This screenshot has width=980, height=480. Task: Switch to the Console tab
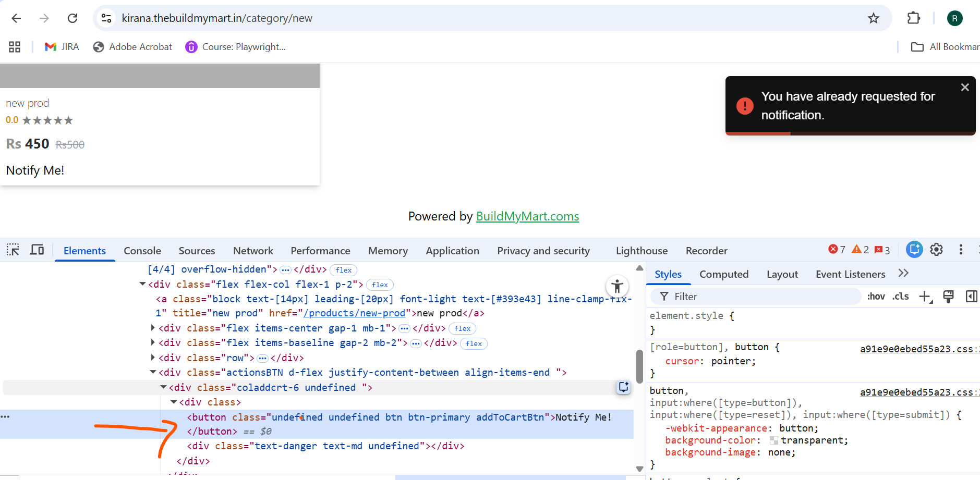pos(142,251)
